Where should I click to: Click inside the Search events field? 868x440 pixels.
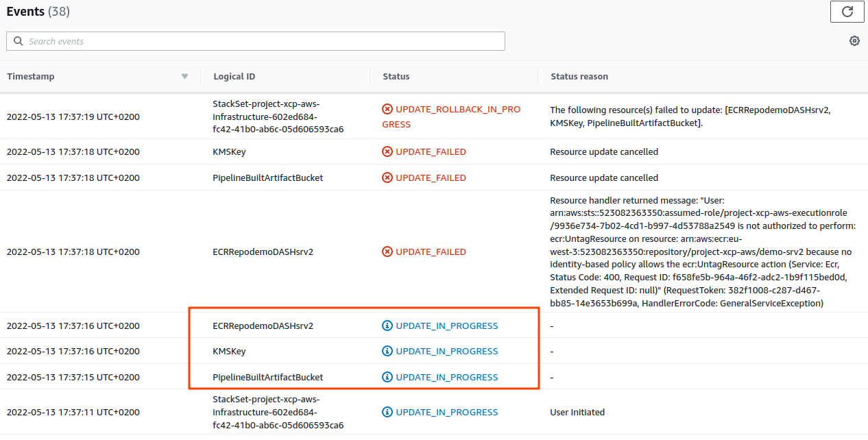coord(255,41)
